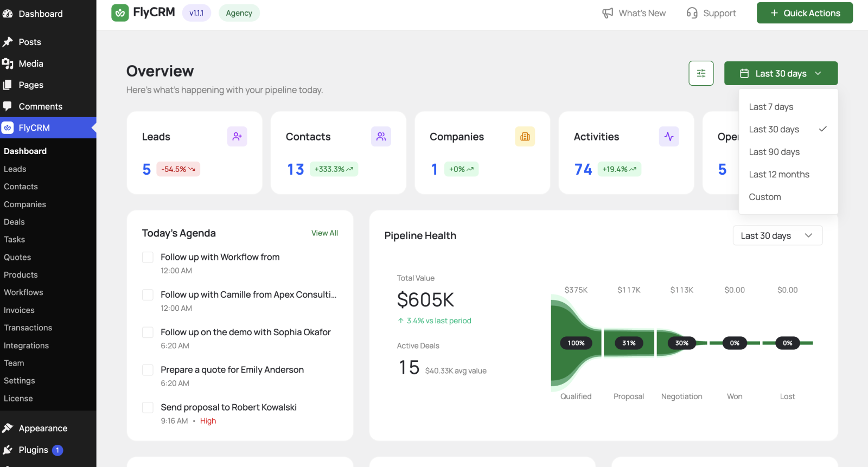Click the Leads card add-person icon
This screenshot has height=467, width=868.
[237, 137]
